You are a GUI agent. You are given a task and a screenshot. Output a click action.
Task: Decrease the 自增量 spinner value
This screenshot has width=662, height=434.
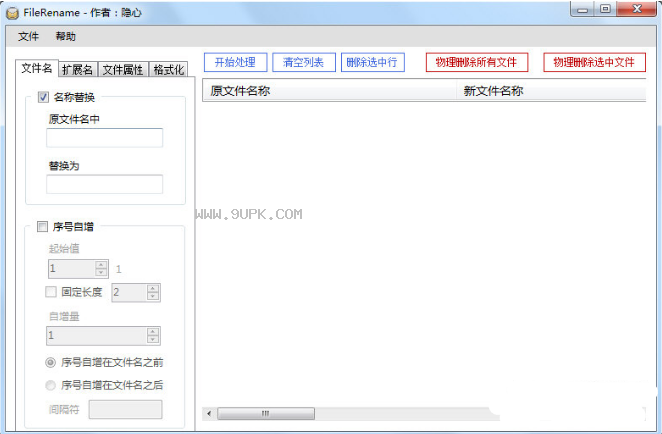(x=153, y=339)
